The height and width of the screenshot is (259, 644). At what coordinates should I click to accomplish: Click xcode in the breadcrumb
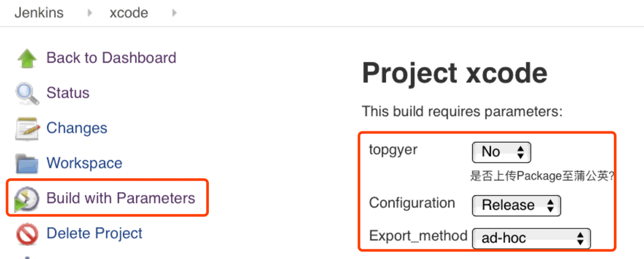(x=128, y=13)
